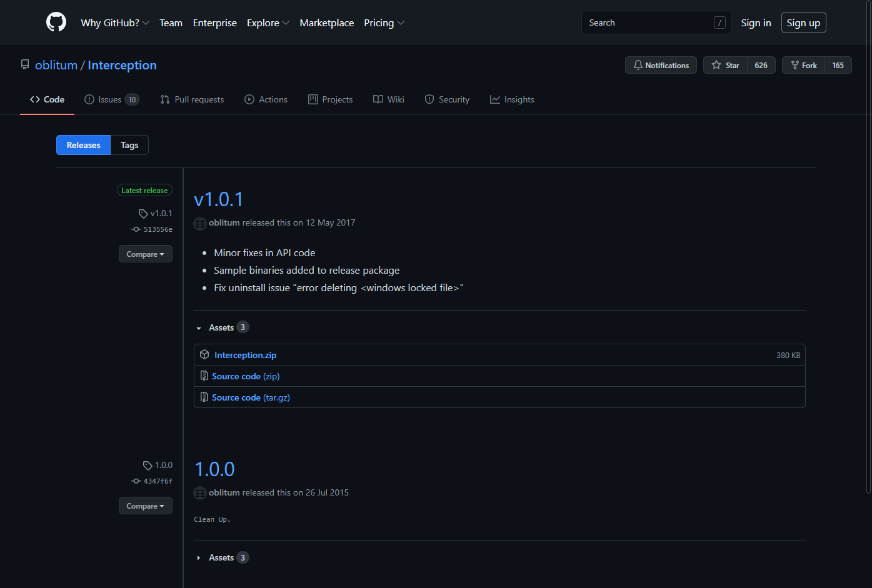Viewport: 872px width, 588px height.
Task: Open the 1.0.0 release title
Action: tap(214, 469)
